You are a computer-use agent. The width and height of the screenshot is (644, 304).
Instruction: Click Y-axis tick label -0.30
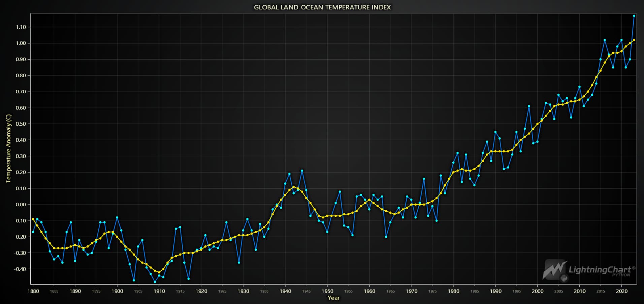pyautogui.click(x=20, y=253)
